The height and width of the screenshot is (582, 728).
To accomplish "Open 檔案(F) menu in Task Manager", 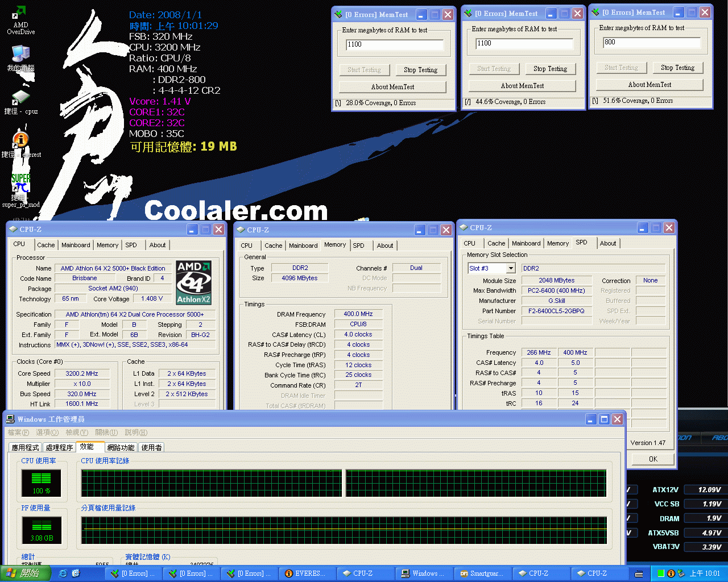I will click(18, 433).
